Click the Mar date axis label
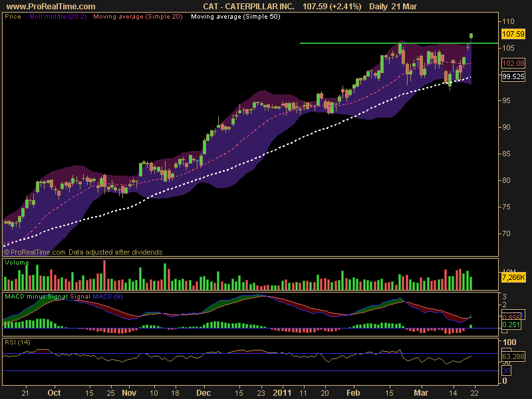This screenshot has width=532, height=399. click(421, 392)
